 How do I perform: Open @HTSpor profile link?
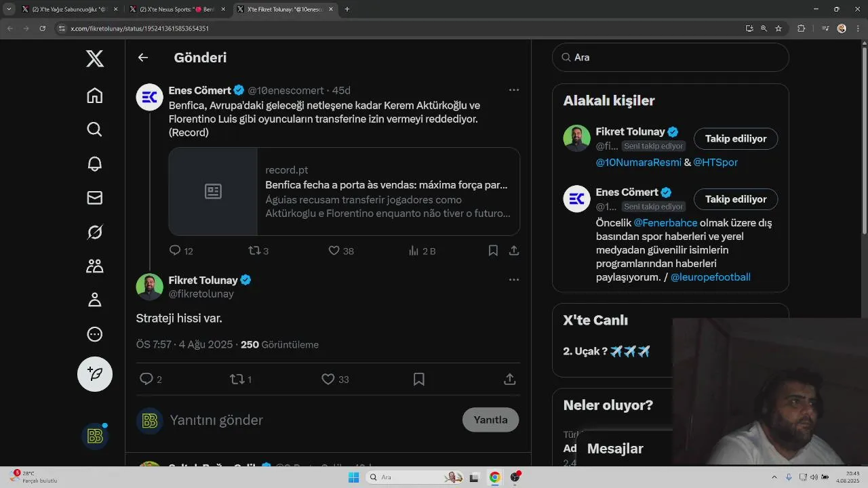715,163
